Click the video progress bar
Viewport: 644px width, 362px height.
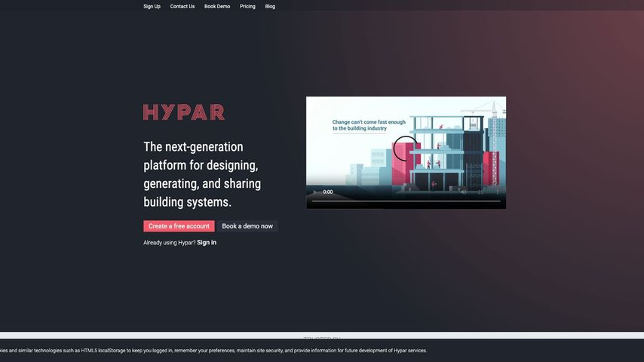click(x=406, y=201)
